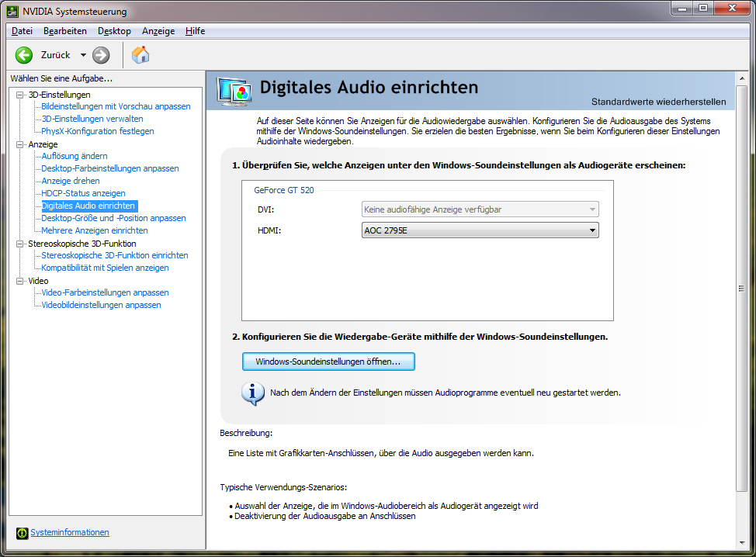Click the Systeminformationen icon
This screenshot has width=756, height=557.
[23, 533]
